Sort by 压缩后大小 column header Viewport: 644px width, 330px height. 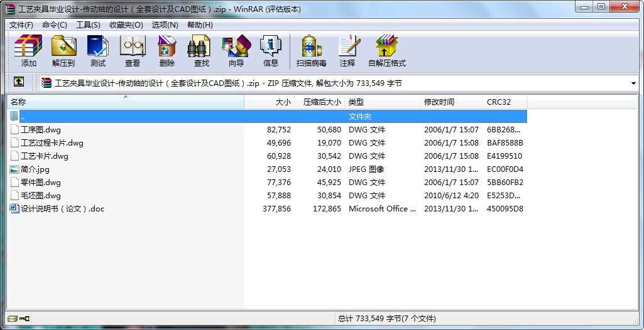coord(320,102)
